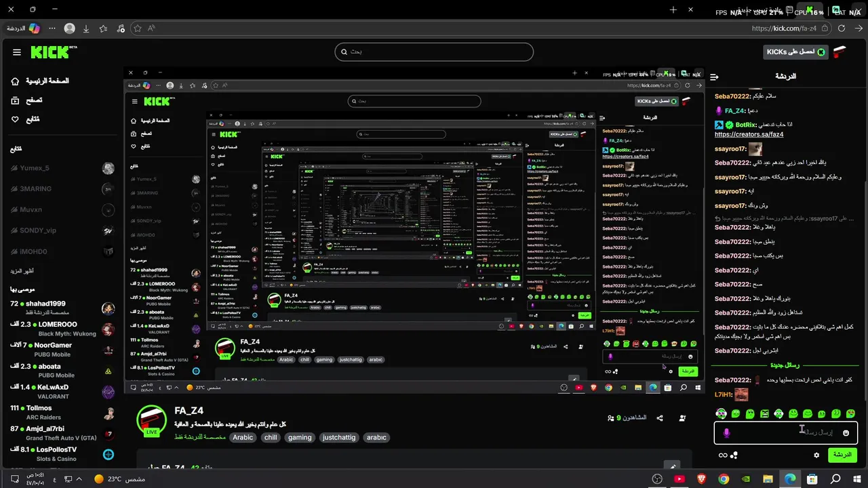The width and height of the screenshot is (868, 488).
Task: Click the edit pencil button
Action: [x=671, y=466]
